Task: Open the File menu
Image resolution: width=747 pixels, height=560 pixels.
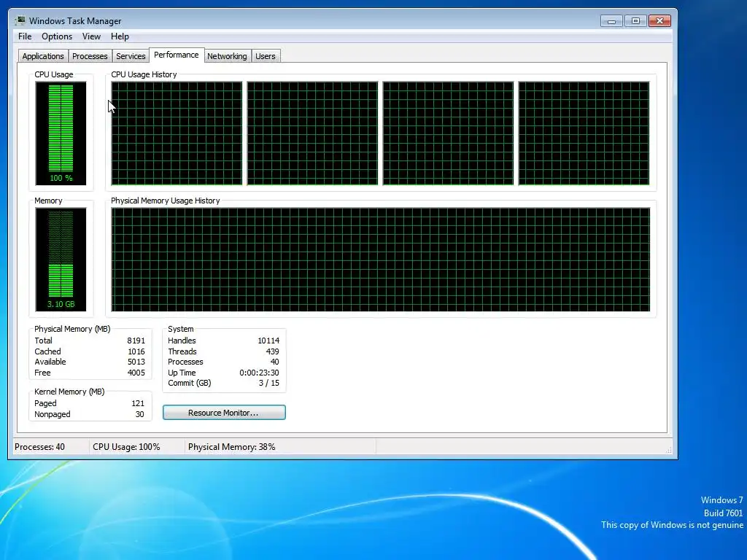Action: (x=25, y=36)
